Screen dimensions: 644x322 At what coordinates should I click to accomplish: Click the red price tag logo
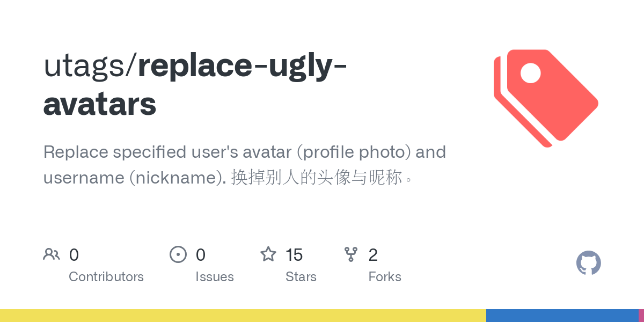click(546, 98)
